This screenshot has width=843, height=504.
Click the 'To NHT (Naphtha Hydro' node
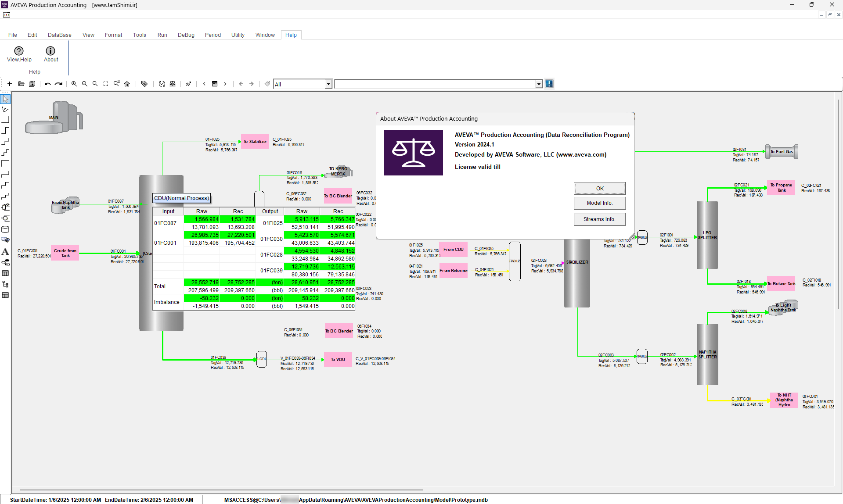tap(784, 400)
